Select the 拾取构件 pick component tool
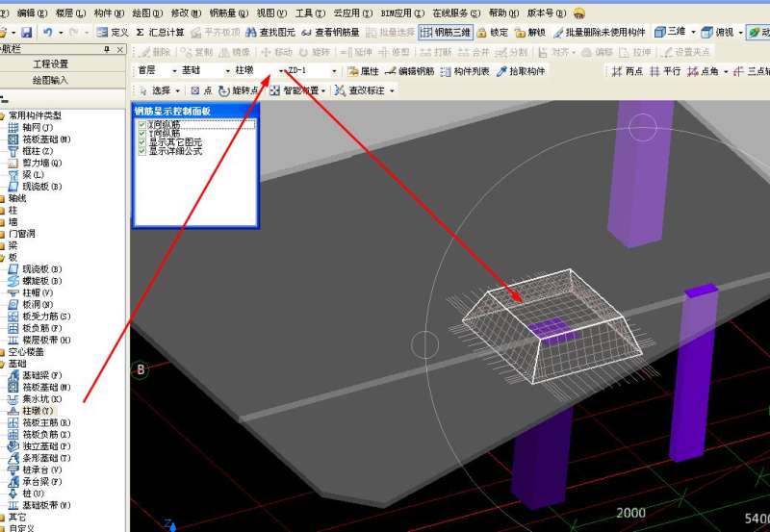 [520, 71]
